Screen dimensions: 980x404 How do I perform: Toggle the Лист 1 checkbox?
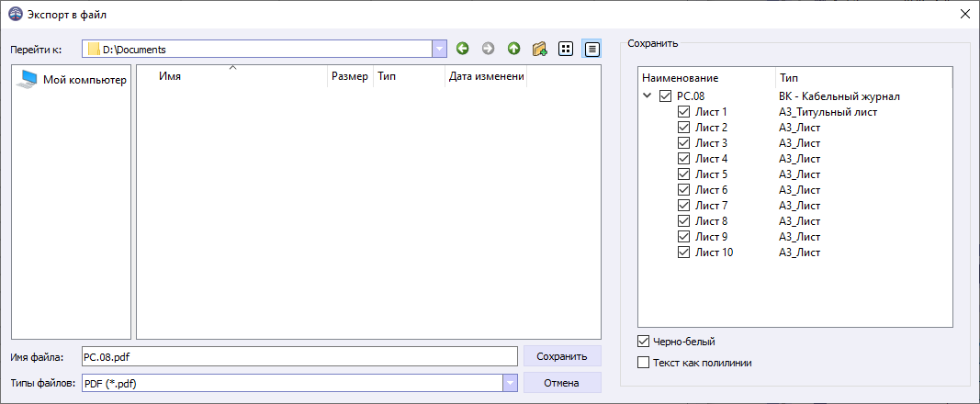[x=683, y=112]
